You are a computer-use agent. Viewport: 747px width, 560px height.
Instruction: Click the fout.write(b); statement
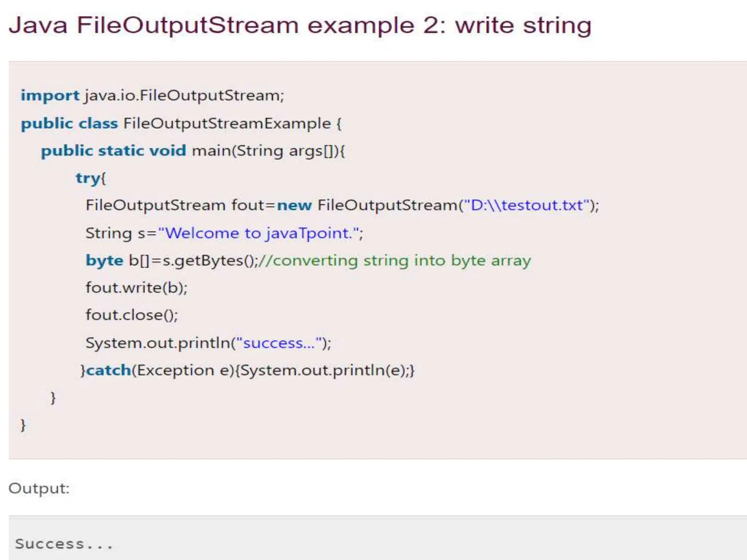tap(136, 288)
